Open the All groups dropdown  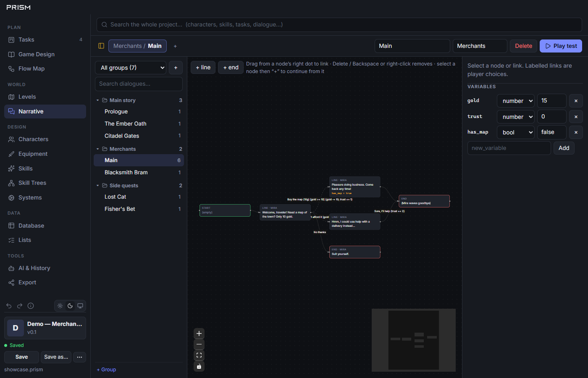pos(131,68)
